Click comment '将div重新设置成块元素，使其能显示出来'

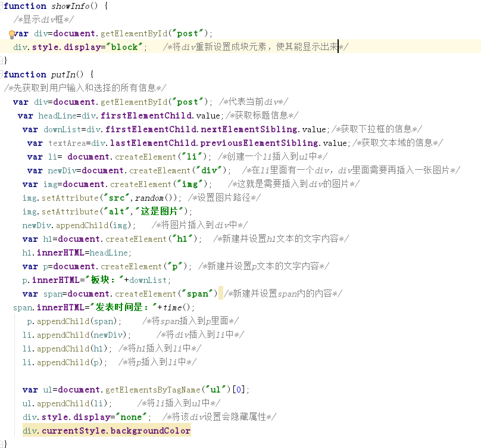pyautogui.click(x=255, y=46)
